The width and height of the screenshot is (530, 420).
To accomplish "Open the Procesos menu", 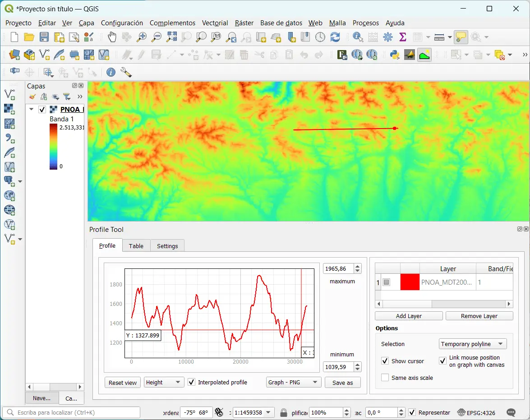I will point(366,23).
